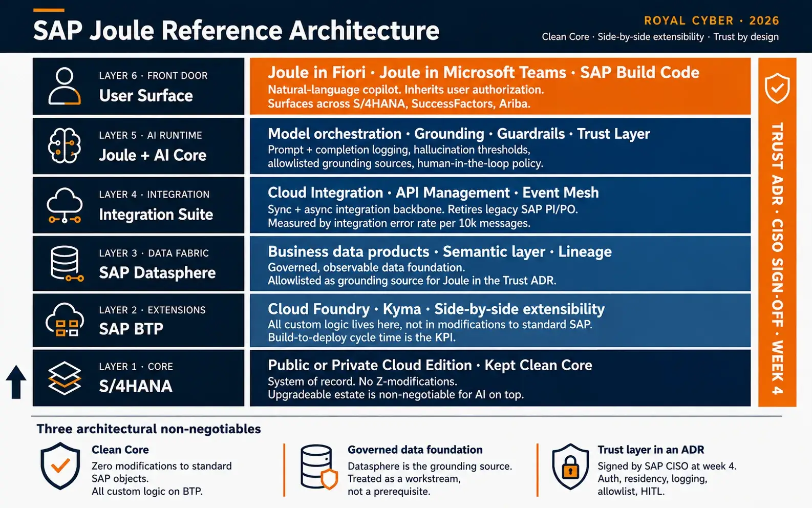This screenshot has height=508, width=812.
Task: Click the SAP BTP cloud grid icon
Action: [x=65, y=320]
